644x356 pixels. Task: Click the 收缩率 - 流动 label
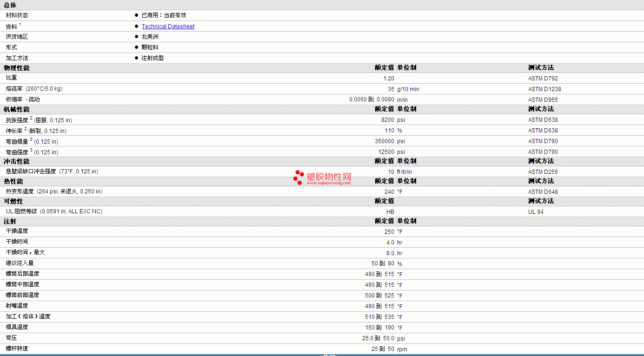coord(23,99)
